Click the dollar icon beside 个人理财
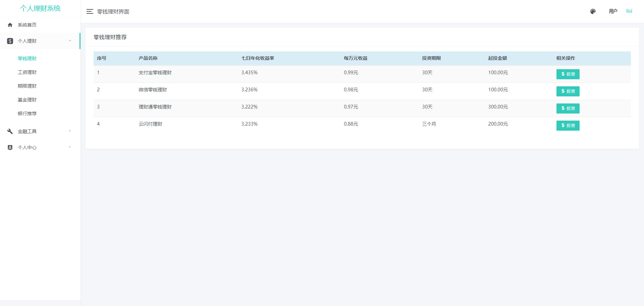This screenshot has width=644, height=306. 10,41
